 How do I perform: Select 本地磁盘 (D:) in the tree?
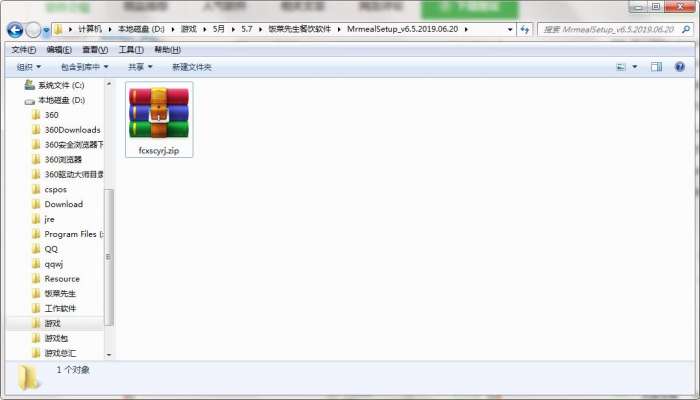tap(61, 100)
